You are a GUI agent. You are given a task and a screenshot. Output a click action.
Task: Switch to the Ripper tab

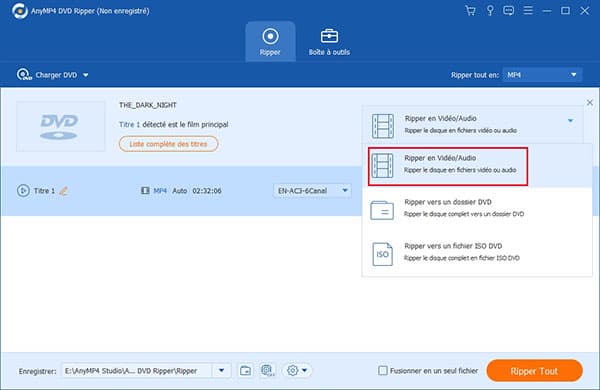[x=270, y=42]
